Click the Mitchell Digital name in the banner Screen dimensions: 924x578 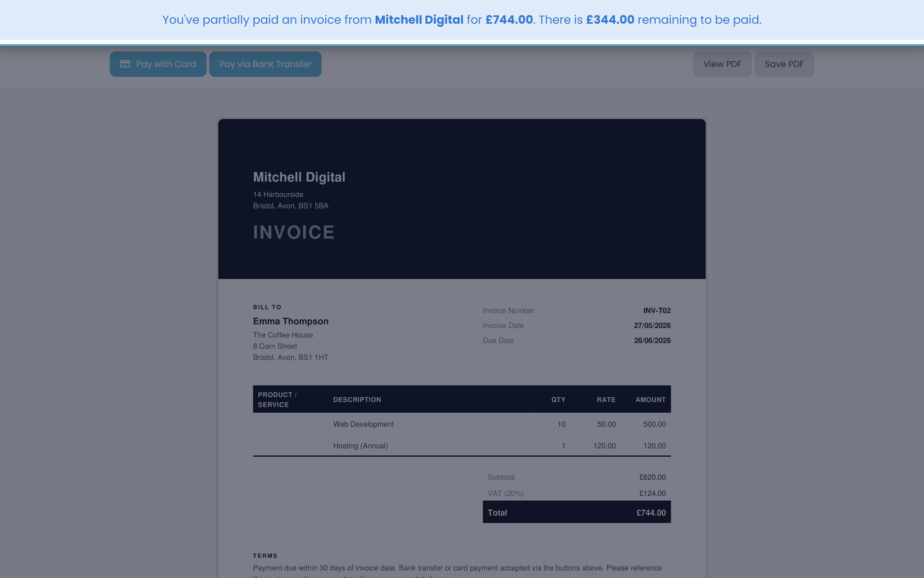[x=419, y=19]
